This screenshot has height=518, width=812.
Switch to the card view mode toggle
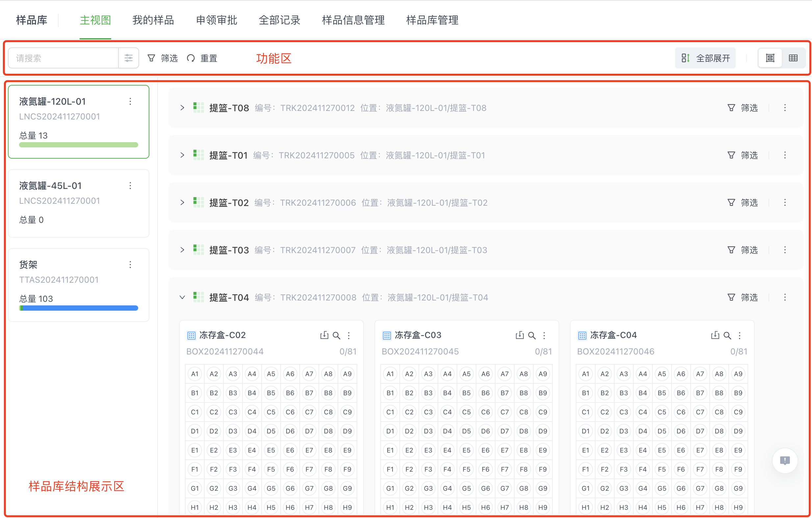pos(770,58)
